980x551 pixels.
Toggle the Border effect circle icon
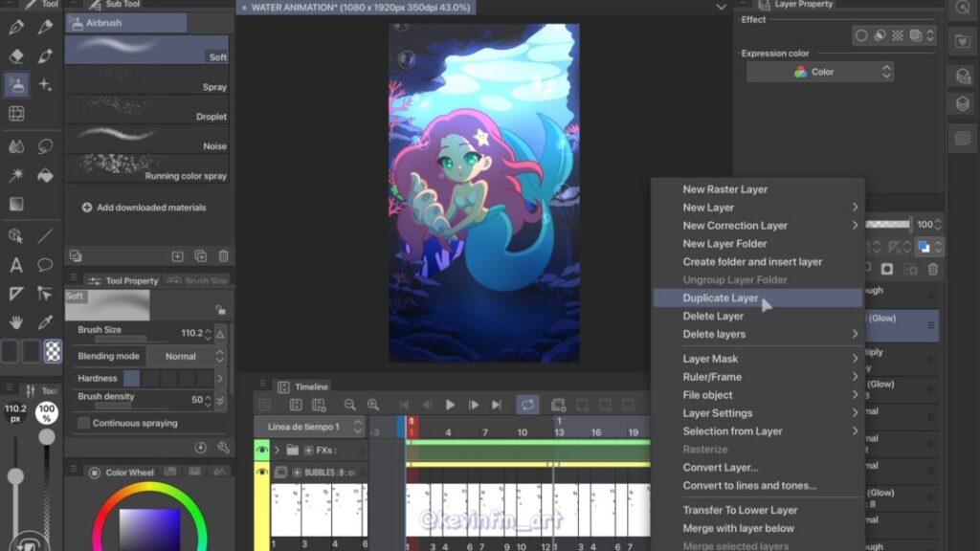861,35
